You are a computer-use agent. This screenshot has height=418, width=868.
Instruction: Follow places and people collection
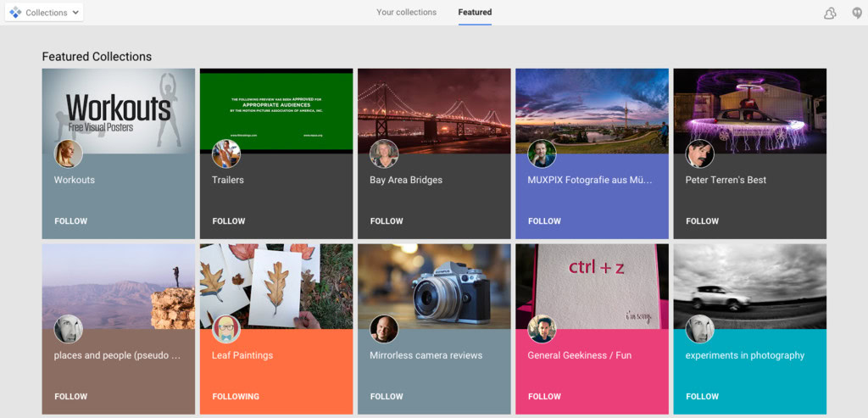point(71,397)
